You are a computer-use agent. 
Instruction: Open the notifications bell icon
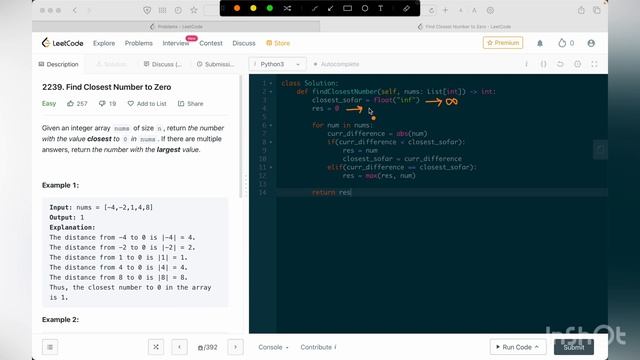tap(540, 43)
